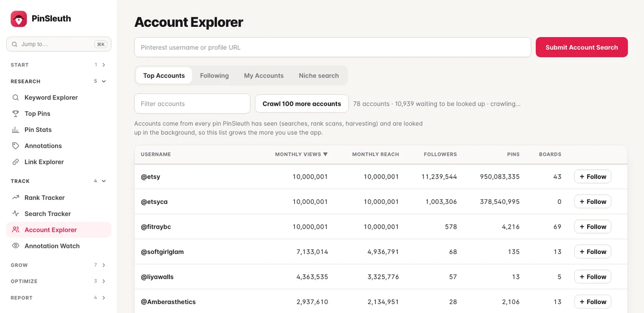Switch to the My Accounts tab
Image resolution: width=644 pixels, height=313 pixels.
point(264,75)
